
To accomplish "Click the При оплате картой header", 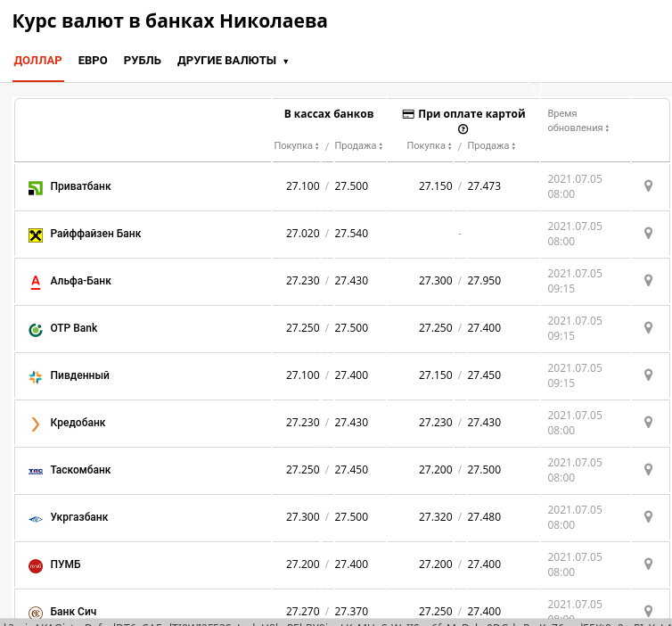I will tap(471, 114).
